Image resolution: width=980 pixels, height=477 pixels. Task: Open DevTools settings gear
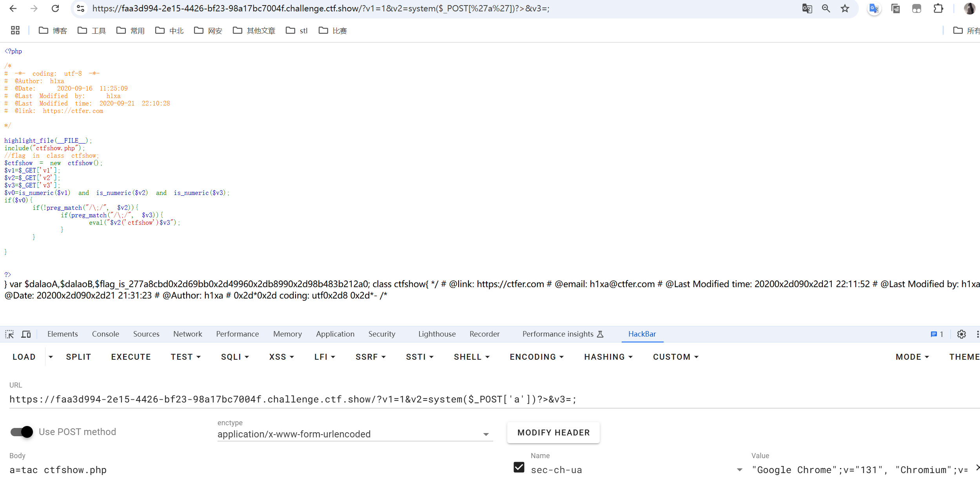(x=961, y=334)
